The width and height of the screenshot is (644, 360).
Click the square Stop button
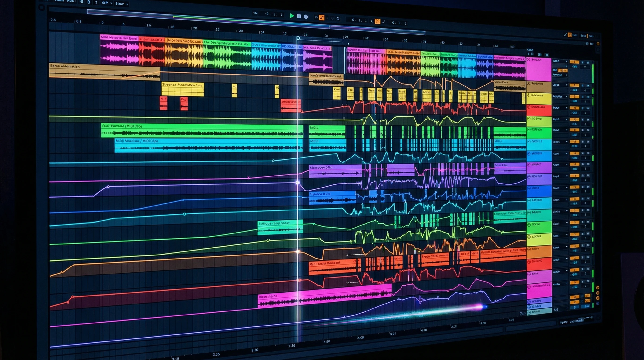pyautogui.click(x=299, y=16)
